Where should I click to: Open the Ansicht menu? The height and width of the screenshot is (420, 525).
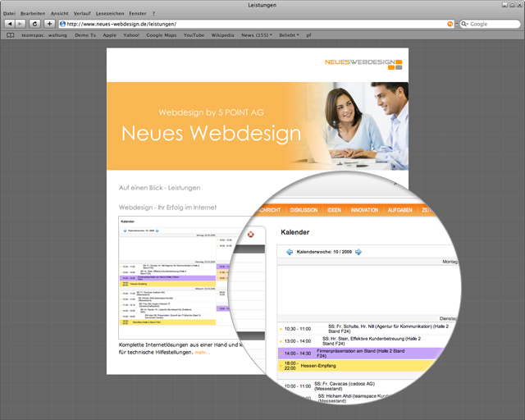pos(60,13)
